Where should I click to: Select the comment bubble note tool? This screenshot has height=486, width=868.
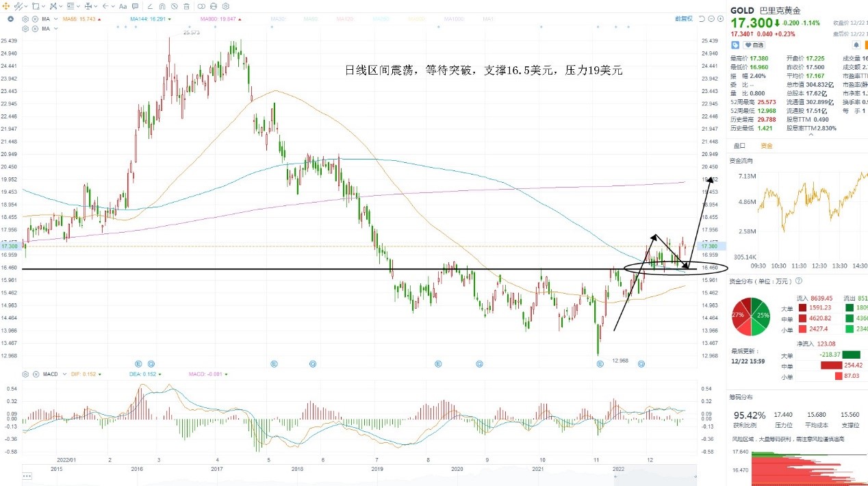click(x=135, y=6)
